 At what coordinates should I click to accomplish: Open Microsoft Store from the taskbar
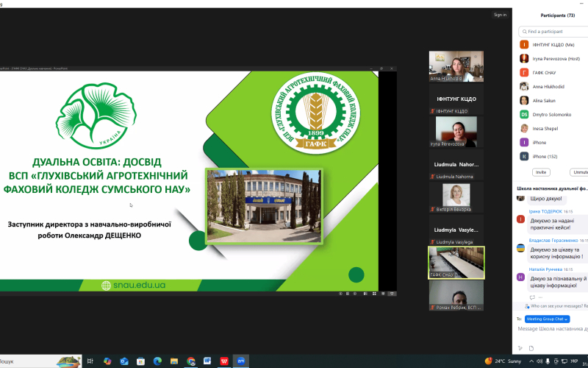(x=140, y=361)
